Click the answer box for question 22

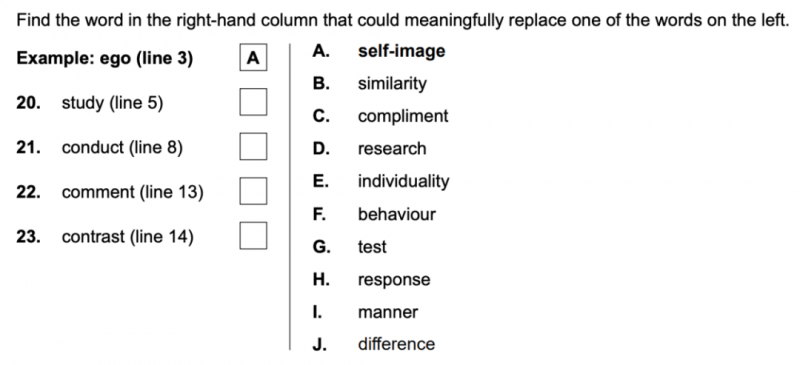(x=253, y=191)
